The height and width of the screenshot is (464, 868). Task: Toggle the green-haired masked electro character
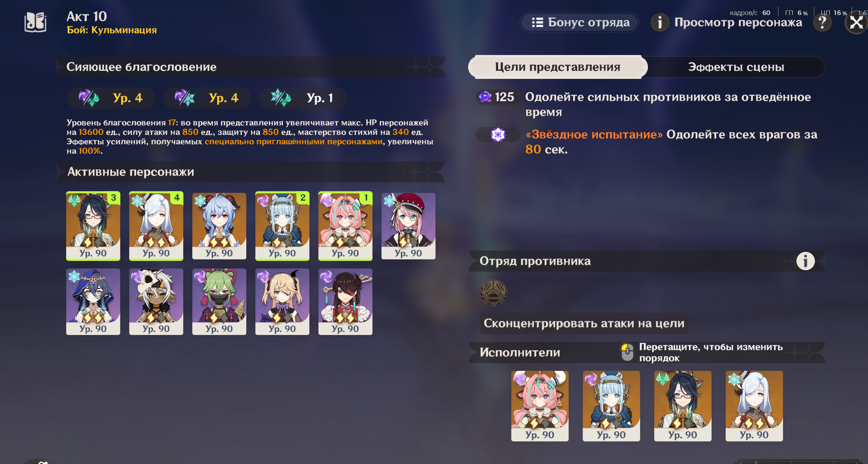coord(219,302)
